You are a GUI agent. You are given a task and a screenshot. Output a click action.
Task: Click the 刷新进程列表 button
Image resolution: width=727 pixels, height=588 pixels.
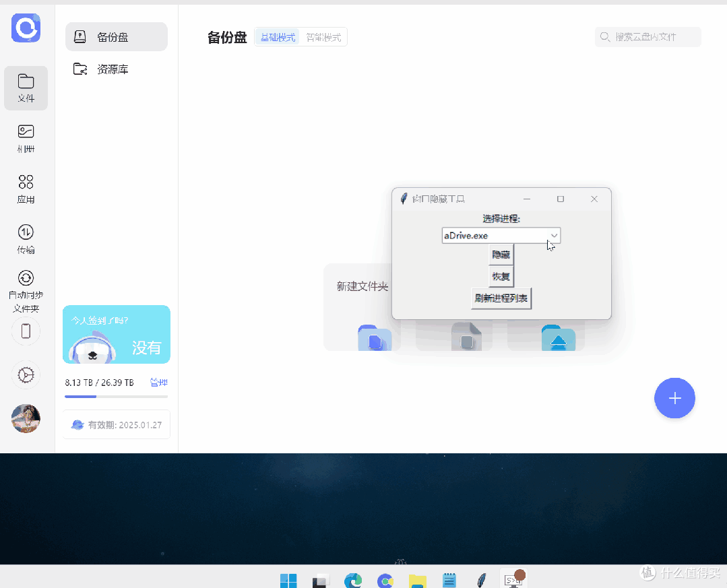501,298
